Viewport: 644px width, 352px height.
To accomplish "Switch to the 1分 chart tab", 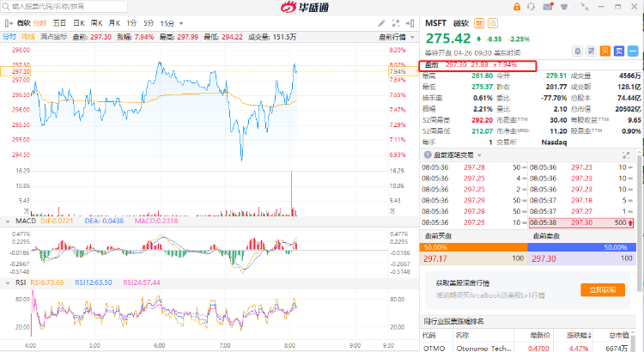I will point(131,23).
